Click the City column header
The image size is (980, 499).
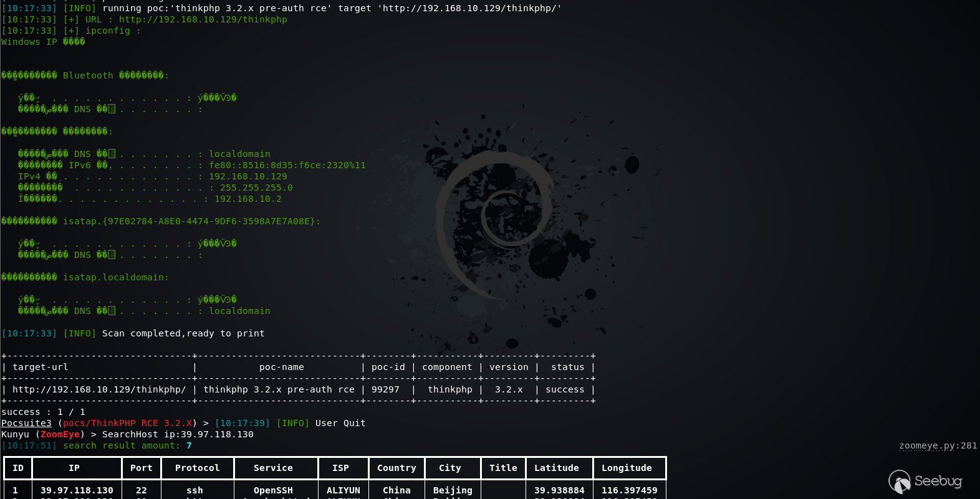pos(450,468)
